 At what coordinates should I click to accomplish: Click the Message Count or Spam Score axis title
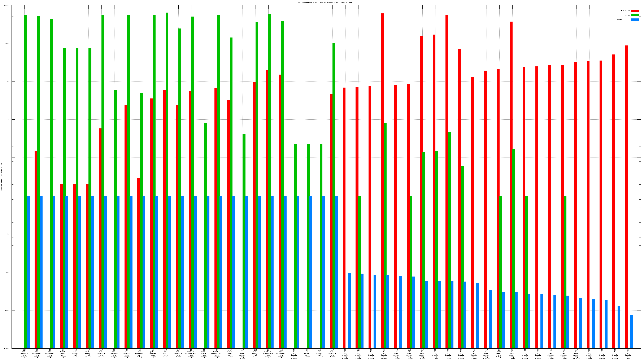pyautogui.click(x=1, y=177)
